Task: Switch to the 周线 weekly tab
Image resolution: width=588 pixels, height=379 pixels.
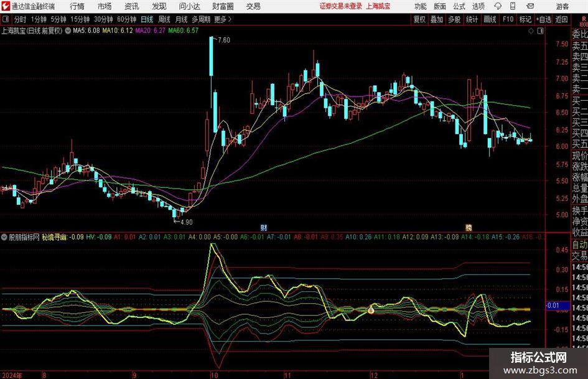Action: point(164,19)
